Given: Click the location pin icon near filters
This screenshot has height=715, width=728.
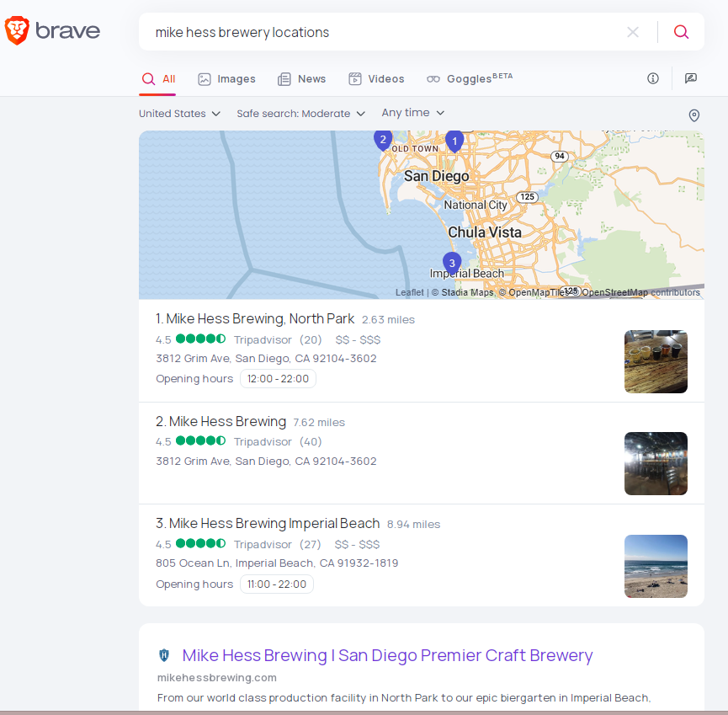Looking at the screenshot, I should pos(693,115).
